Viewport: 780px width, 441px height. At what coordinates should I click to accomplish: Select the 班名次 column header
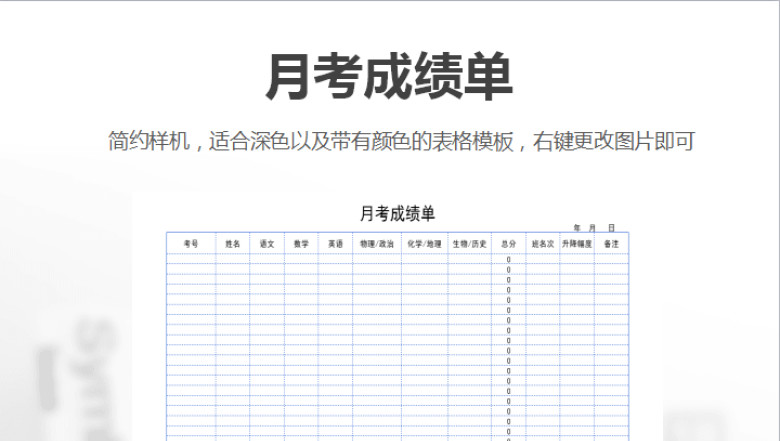click(x=543, y=244)
